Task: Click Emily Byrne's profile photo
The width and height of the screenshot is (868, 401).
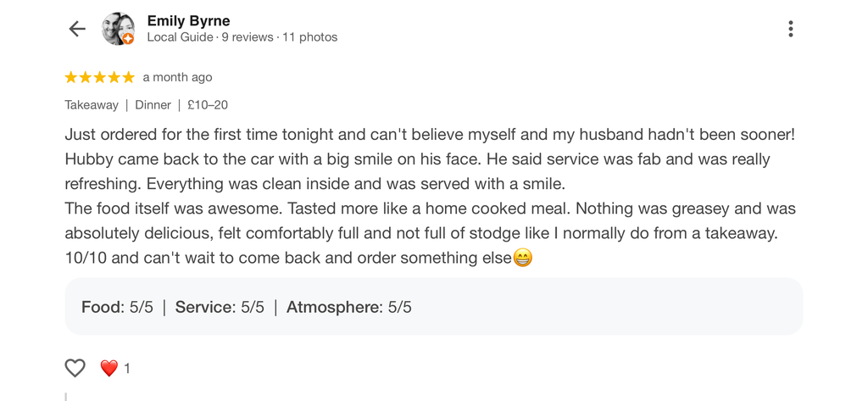Action: [118, 29]
